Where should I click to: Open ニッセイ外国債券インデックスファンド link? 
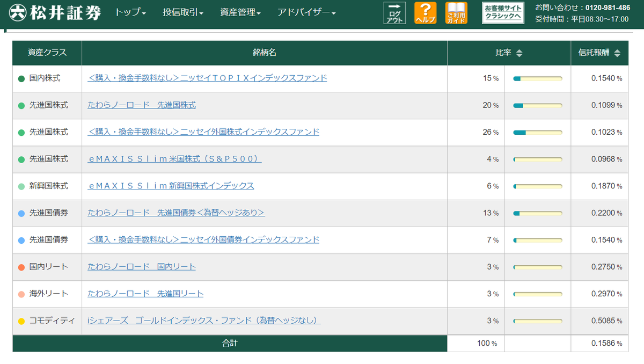203,239
